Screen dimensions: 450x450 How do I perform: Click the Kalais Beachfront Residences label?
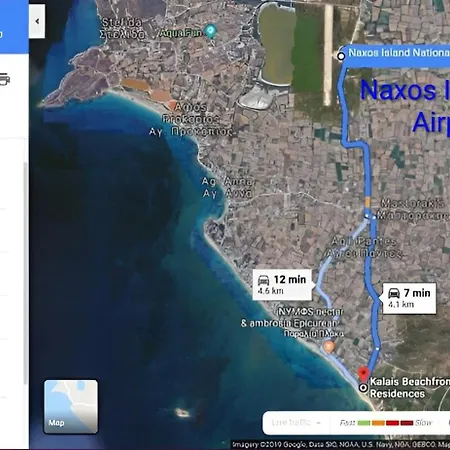coord(410,387)
